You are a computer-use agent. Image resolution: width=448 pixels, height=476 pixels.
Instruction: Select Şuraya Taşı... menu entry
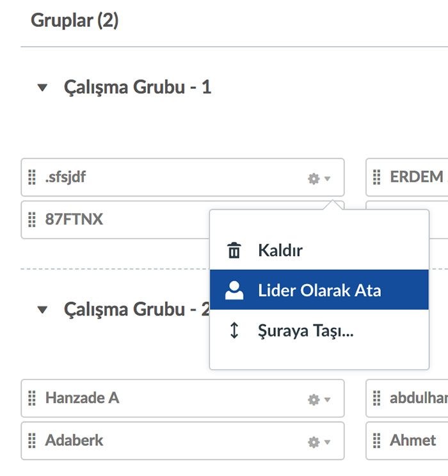pyautogui.click(x=319, y=330)
